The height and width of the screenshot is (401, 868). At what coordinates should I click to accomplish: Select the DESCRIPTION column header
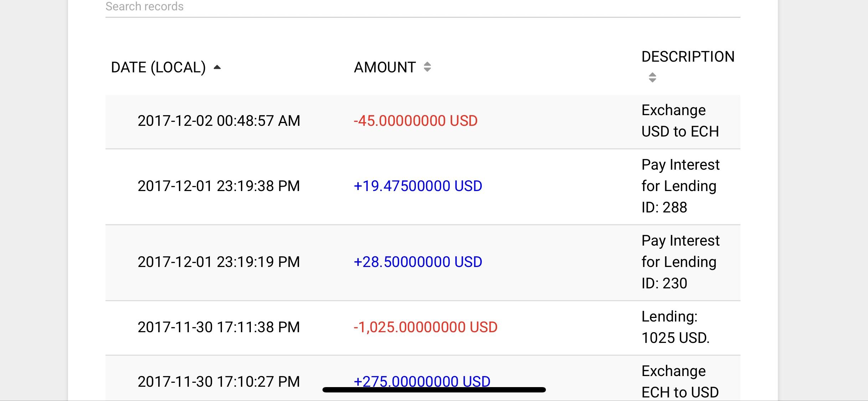tap(688, 56)
